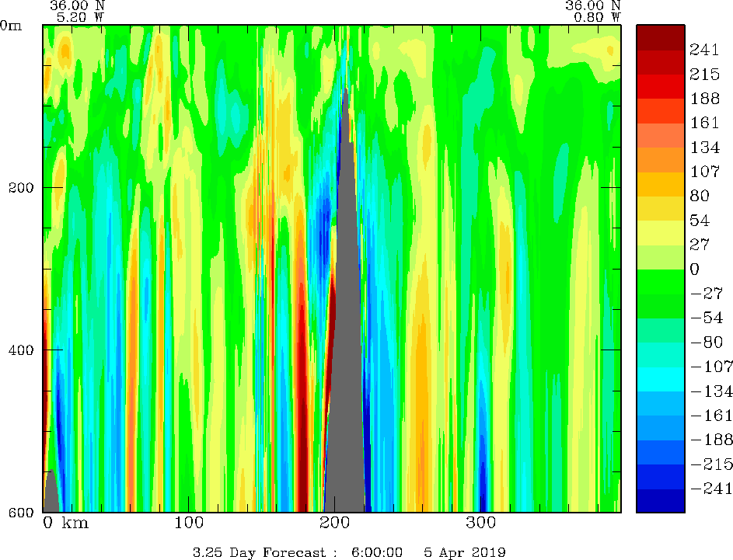
Task: Click the darkest red swatch atop the colorbar
Action: coord(661,37)
